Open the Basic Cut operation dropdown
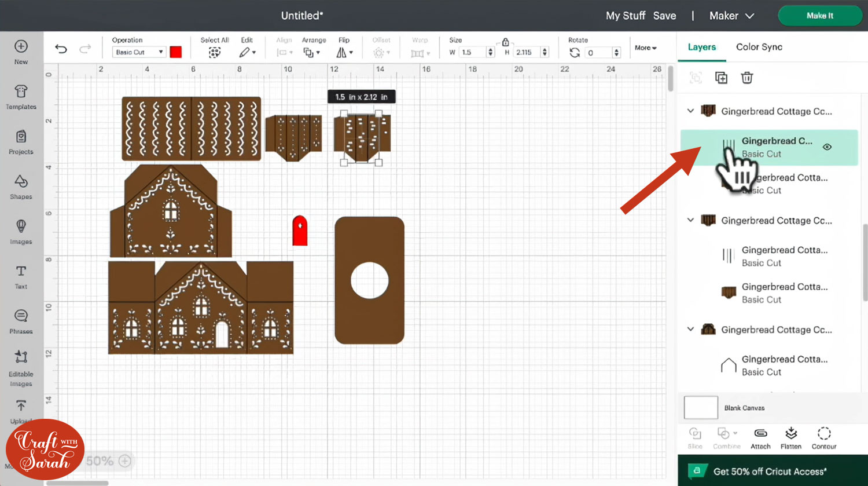Viewport: 868px width, 486px height. 139,52
